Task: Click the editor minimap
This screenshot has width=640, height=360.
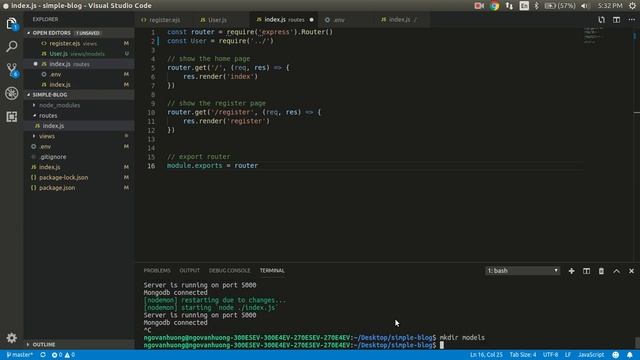Action: tap(593, 35)
